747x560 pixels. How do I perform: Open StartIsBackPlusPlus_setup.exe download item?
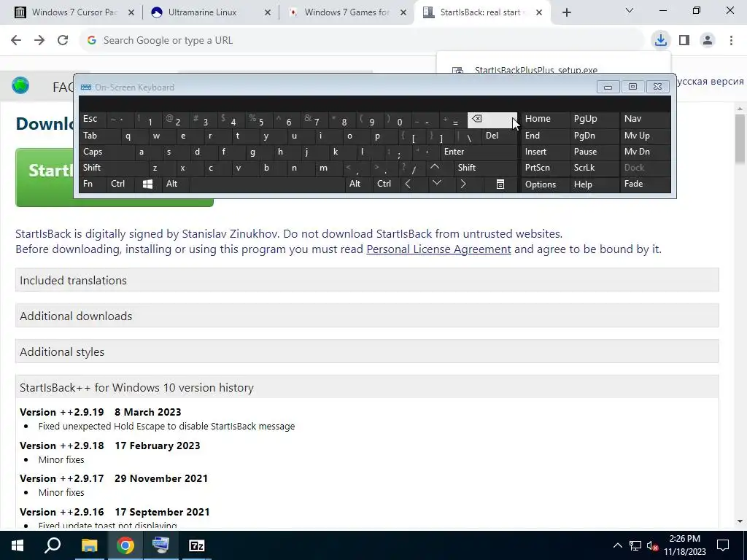coord(535,70)
